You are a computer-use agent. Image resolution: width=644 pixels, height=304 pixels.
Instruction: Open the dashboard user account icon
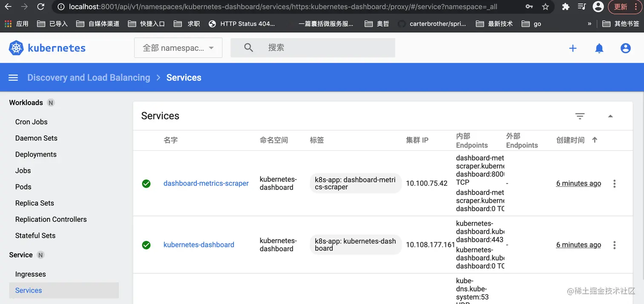[626, 48]
